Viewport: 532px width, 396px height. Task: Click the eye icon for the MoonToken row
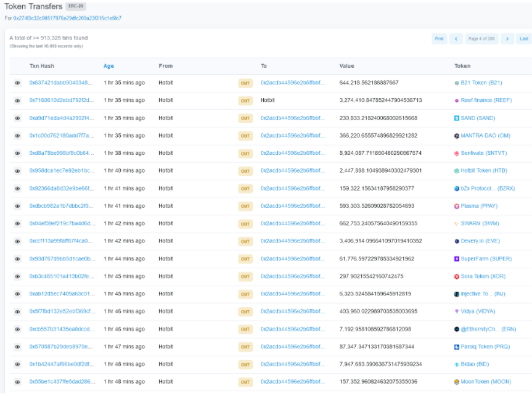(x=17, y=382)
